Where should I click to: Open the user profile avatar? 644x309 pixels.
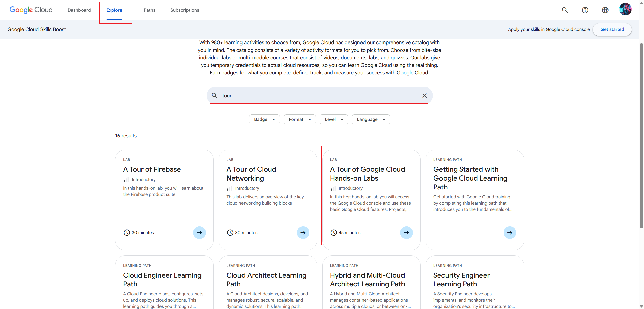click(x=625, y=9)
